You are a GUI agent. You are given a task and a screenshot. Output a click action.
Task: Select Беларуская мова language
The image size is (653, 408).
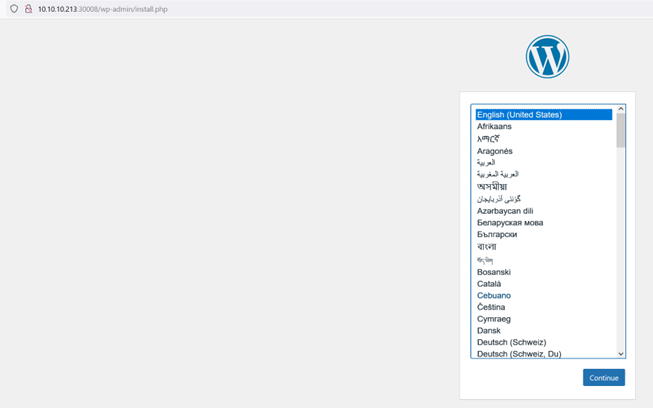click(544, 222)
